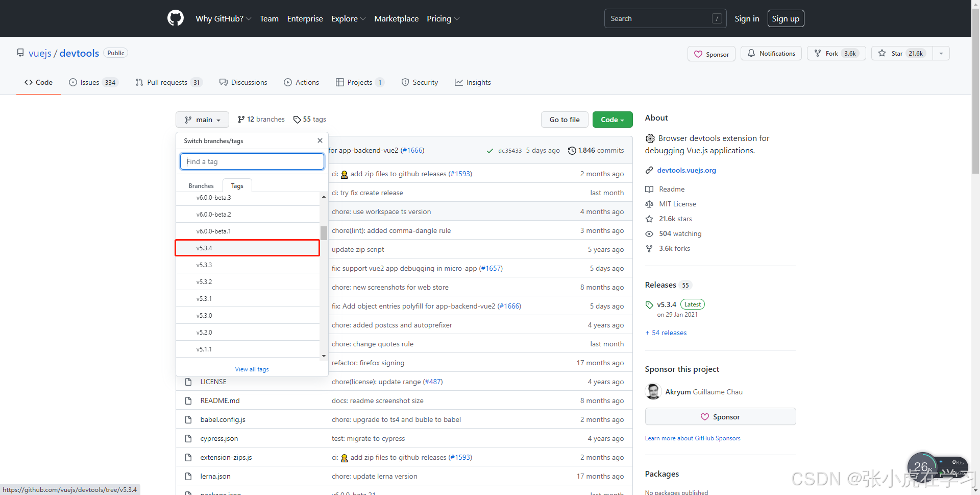Click the Sponsor heart button at top
This screenshot has height=495, width=980.
tap(711, 54)
